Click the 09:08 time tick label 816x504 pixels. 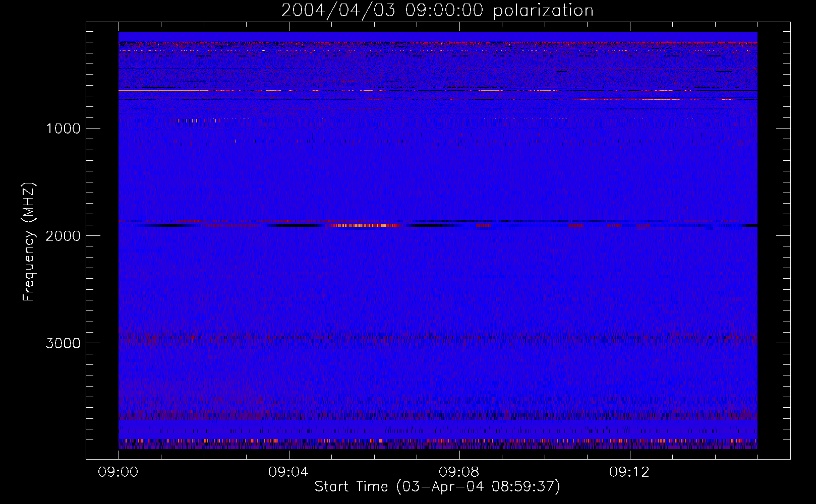(x=459, y=472)
